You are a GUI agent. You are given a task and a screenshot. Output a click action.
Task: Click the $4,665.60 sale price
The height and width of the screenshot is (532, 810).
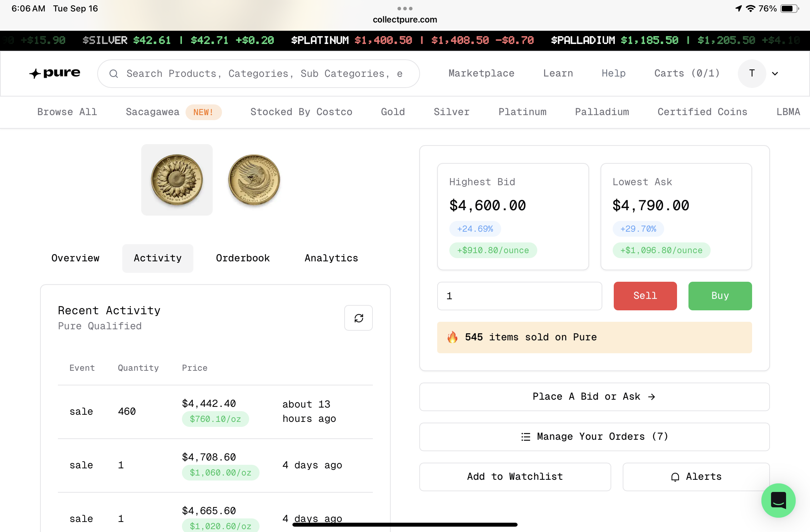pos(209,511)
